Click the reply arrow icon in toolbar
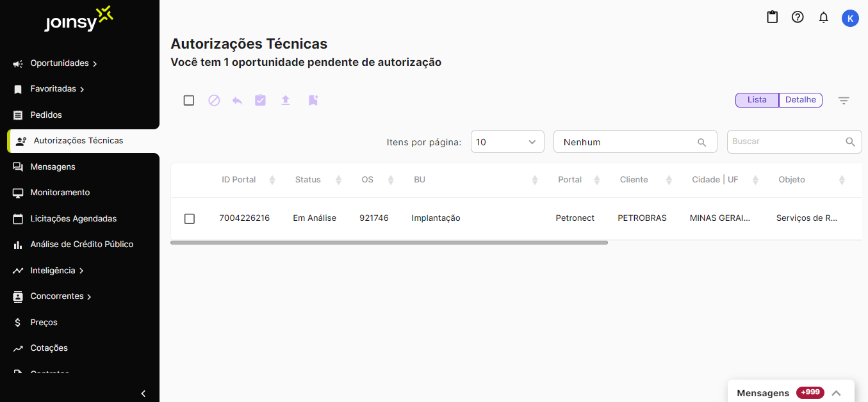 pos(237,100)
